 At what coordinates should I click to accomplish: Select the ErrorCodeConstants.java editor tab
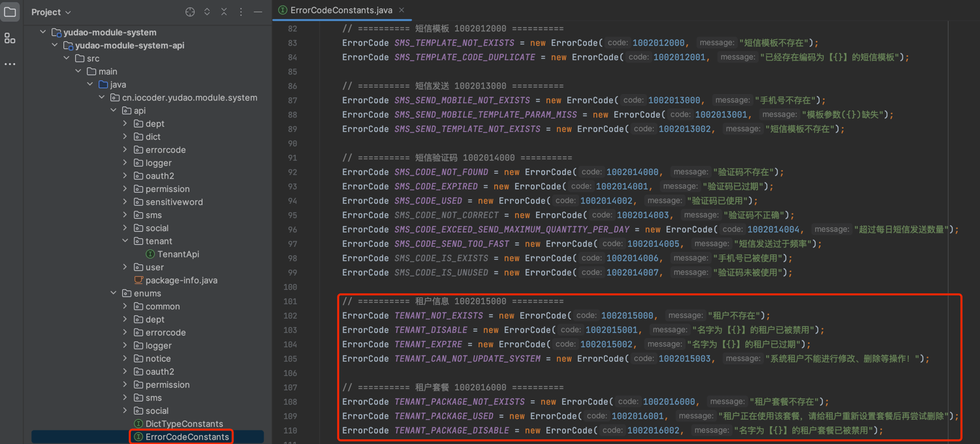click(x=341, y=10)
